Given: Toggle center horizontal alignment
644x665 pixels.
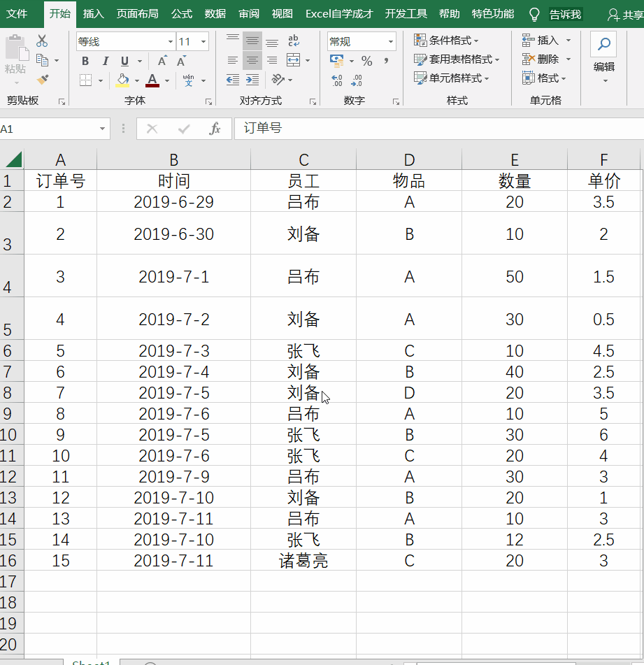Looking at the screenshot, I should click(x=252, y=60).
